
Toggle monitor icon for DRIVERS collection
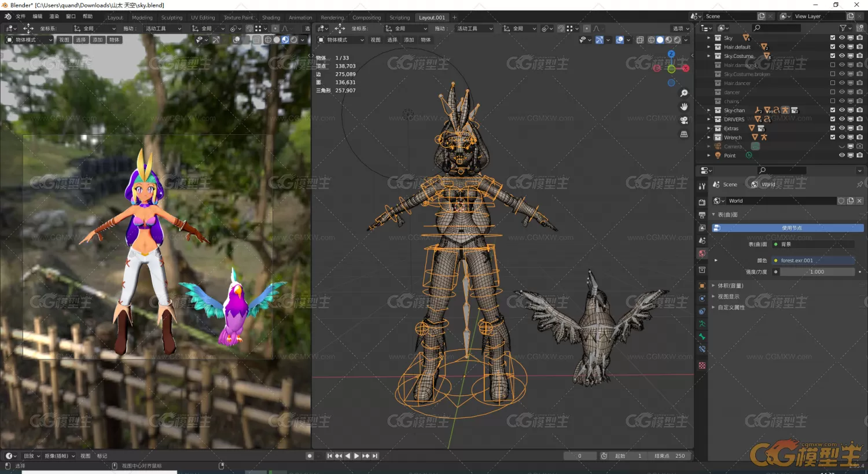(x=851, y=119)
